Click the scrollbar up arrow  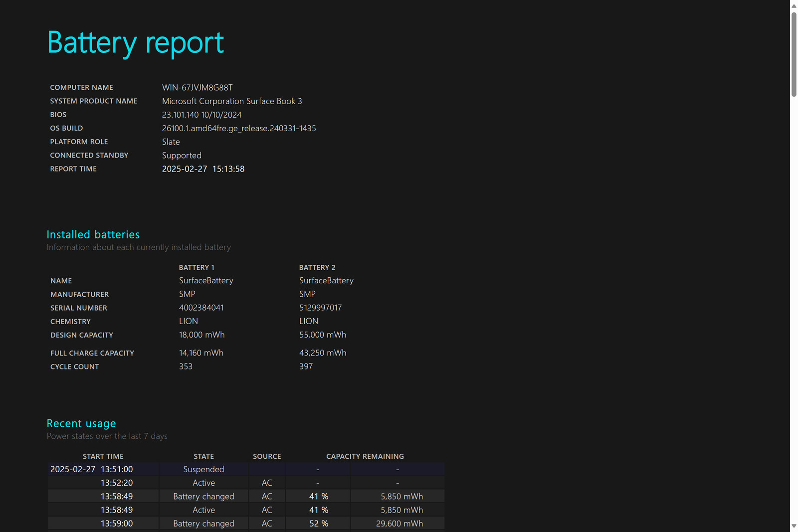pyautogui.click(x=794, y=5)
